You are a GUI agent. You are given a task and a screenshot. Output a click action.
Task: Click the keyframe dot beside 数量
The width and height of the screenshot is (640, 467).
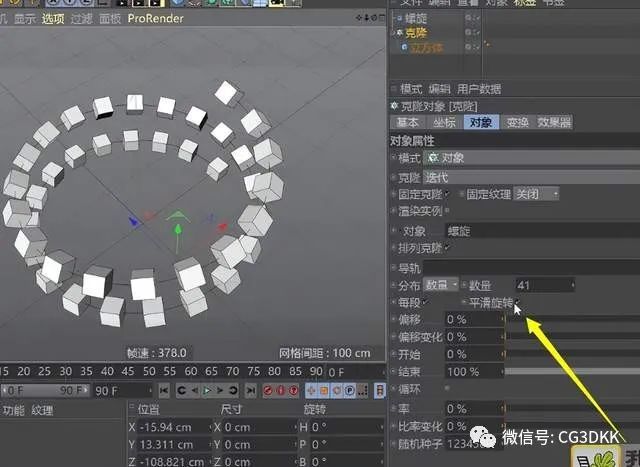pyautogui.click(x=464, y=285)
